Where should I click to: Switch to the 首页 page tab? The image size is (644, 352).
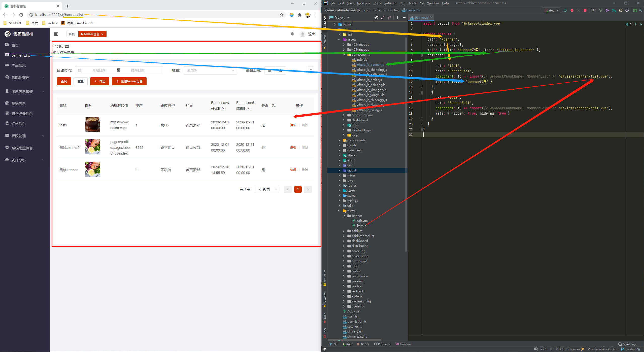[x=72, y=34]
